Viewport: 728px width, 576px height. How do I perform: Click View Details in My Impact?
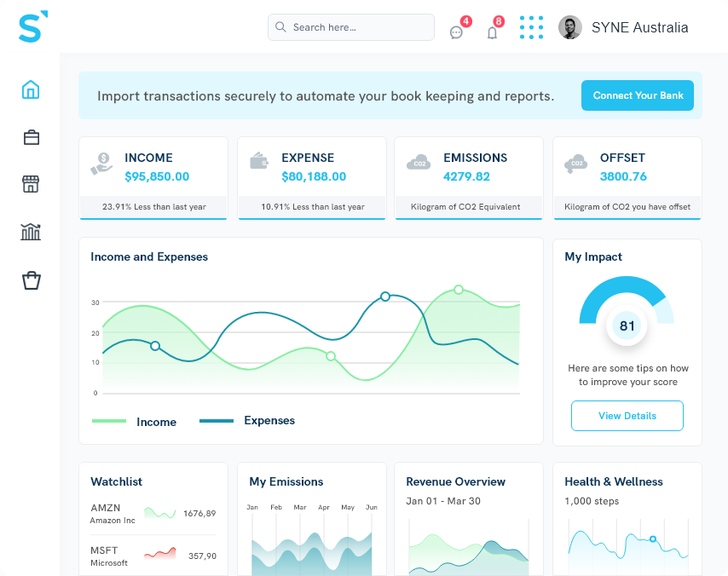(x=627, y=416)
